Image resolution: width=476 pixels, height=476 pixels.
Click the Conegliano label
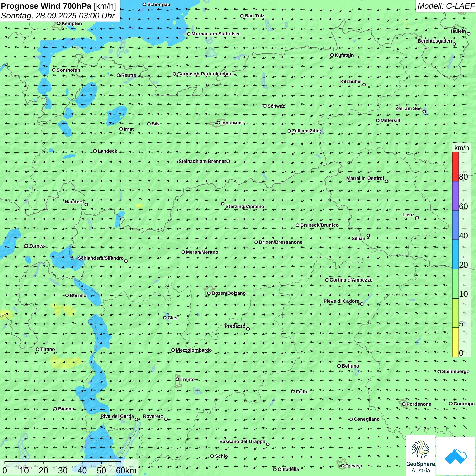[x=367, y=419]
